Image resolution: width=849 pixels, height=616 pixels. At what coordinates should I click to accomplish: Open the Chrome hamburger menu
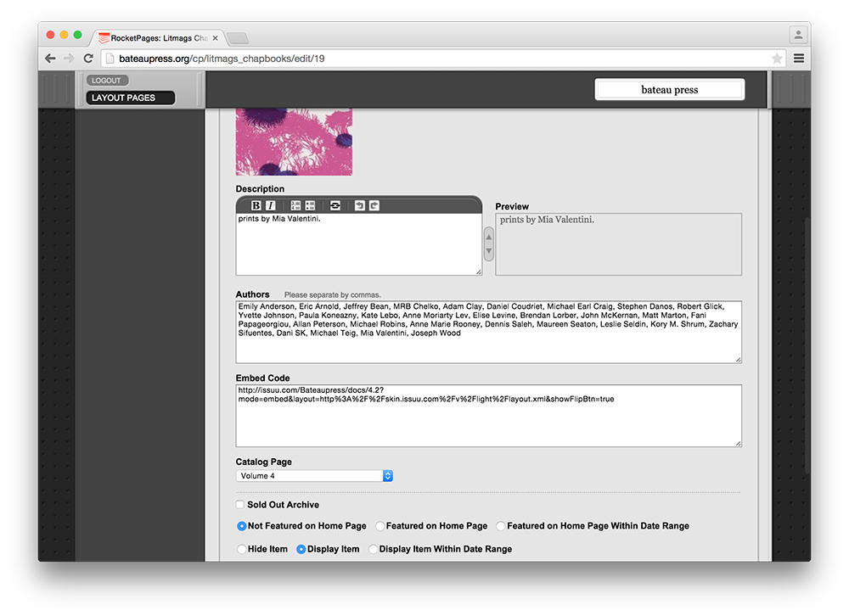[799, 59]
